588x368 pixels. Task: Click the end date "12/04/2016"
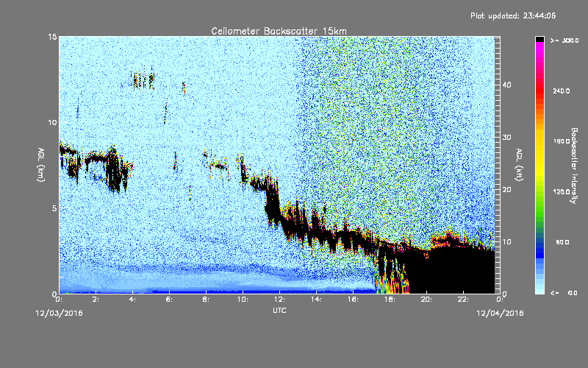[500, 314]
